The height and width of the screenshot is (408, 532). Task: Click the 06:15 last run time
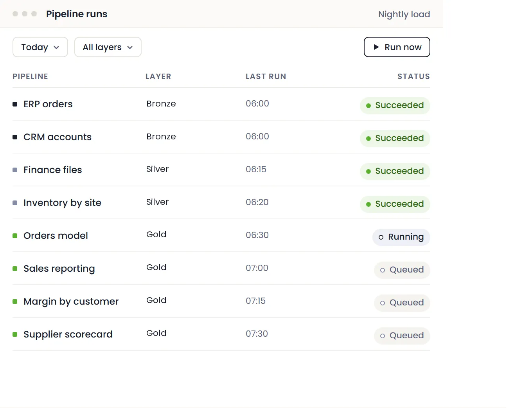point(256,169)
